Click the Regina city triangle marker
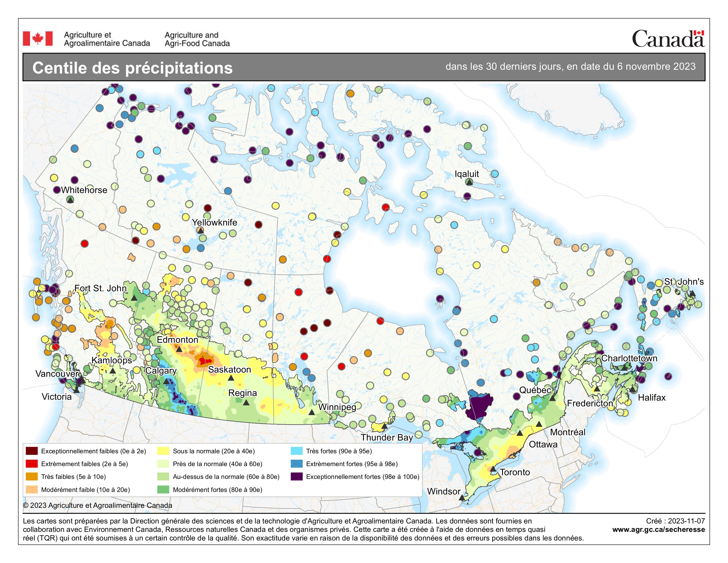Screen dimensions: 728x563 coord(246,402)
